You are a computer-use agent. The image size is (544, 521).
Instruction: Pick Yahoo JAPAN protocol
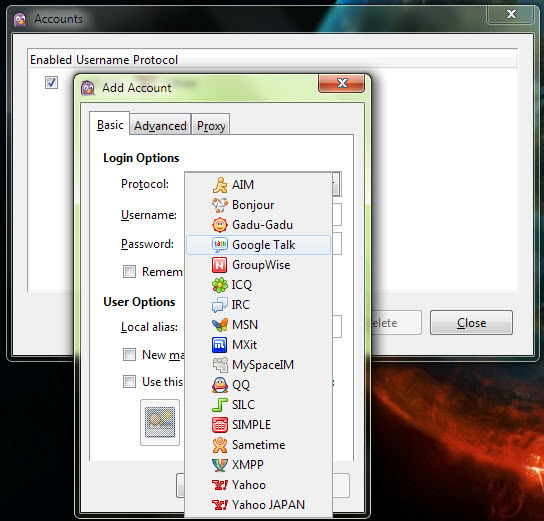[258, 505]
